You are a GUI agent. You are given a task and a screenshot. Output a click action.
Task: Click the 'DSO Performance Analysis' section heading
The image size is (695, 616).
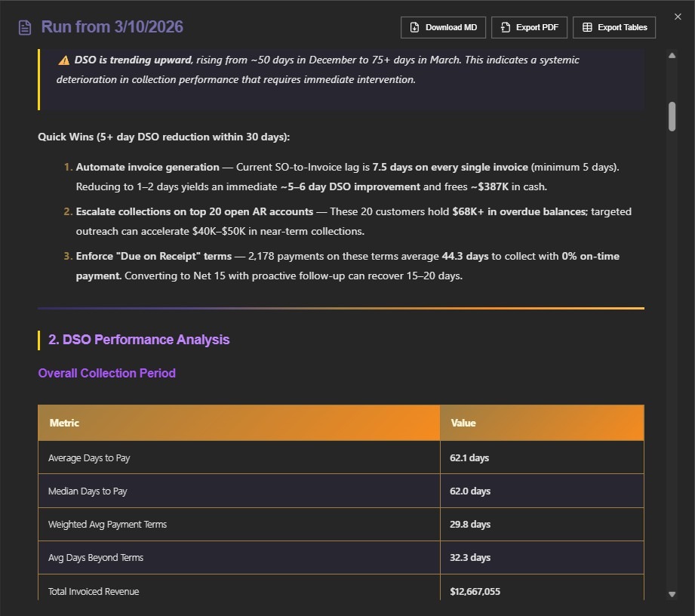tap(138, 340)
